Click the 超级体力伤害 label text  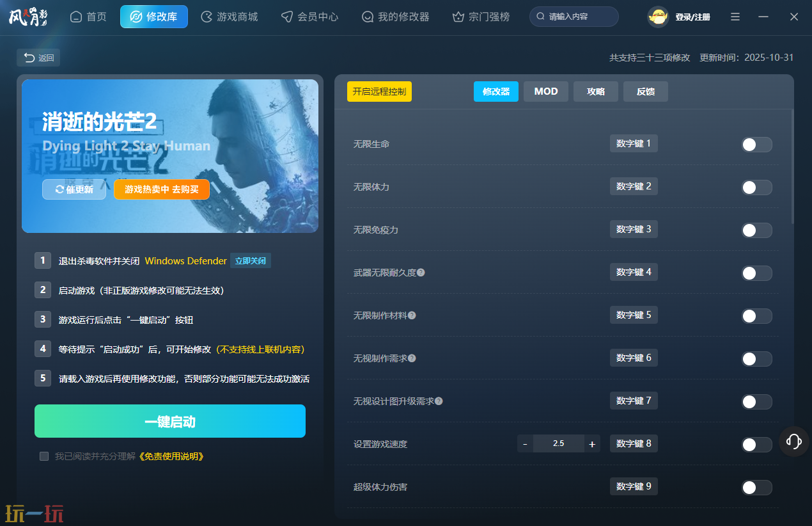click(x=380, y=487)
